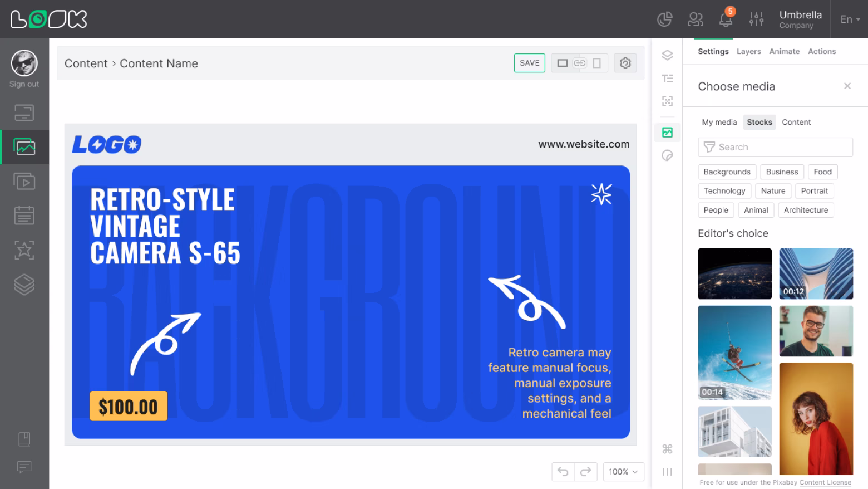Open the notifications bell
This screenshot has width=868, height=489.
tap(726, 19)
